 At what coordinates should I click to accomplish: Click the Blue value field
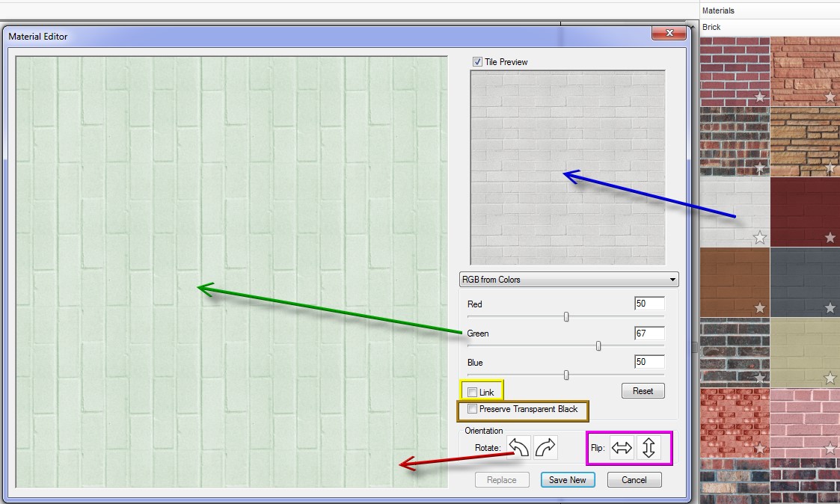tap(649, 361)
